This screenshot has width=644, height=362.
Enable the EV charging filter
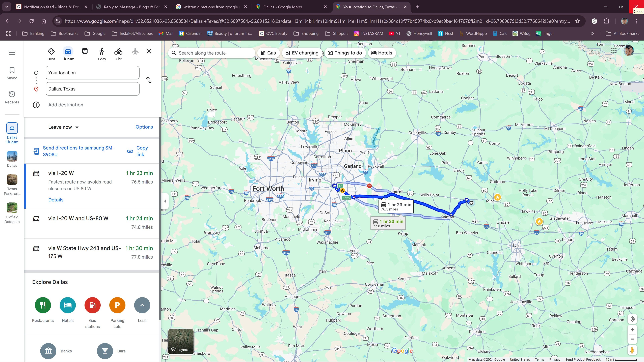[x=302, y=53]
